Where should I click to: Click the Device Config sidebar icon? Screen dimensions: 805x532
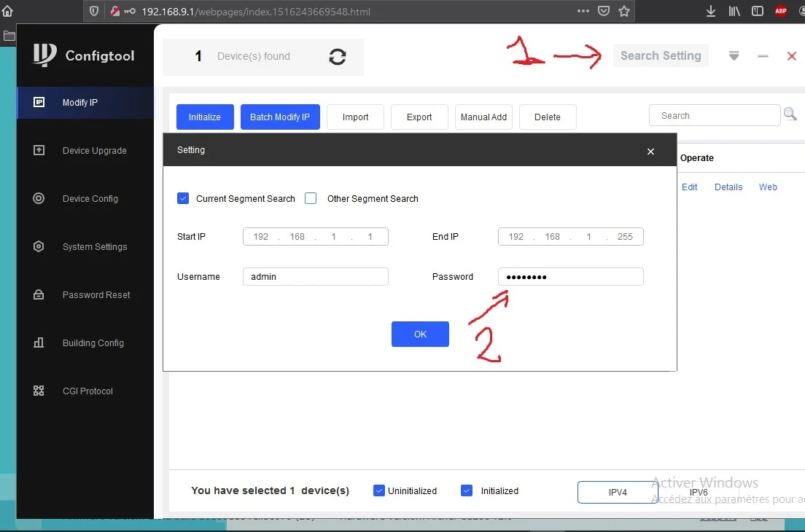(39, 198)
